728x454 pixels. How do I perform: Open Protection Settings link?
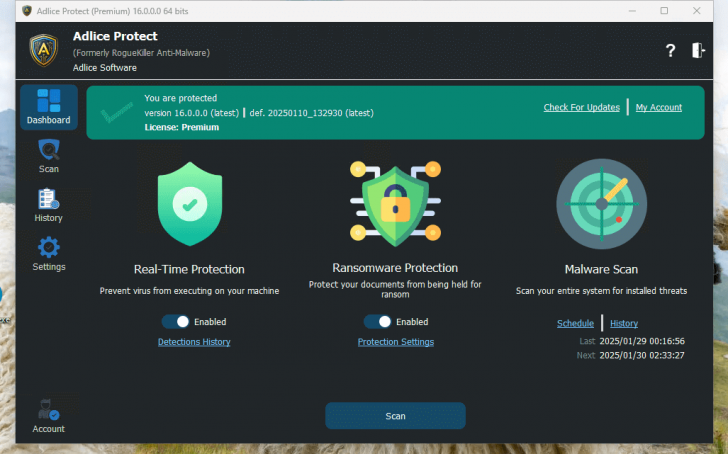396,342
